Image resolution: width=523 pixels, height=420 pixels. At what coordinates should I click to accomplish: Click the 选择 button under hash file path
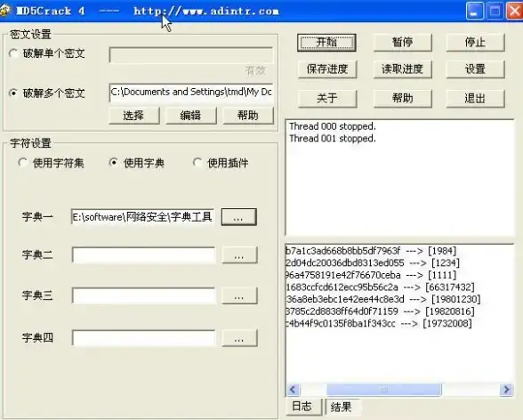click(134, 116)
